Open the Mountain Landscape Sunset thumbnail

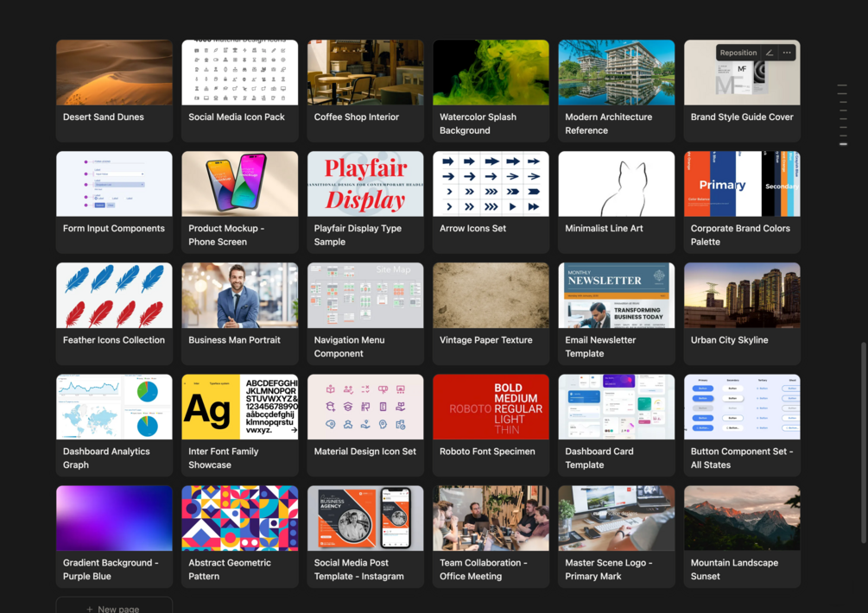(x=743, y=518)
